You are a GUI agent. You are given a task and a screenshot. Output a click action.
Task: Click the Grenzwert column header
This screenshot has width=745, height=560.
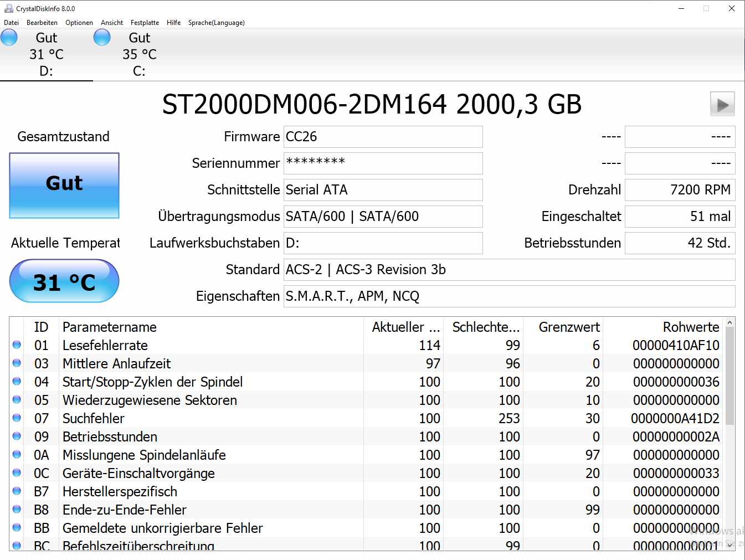(x=563, y=327)
